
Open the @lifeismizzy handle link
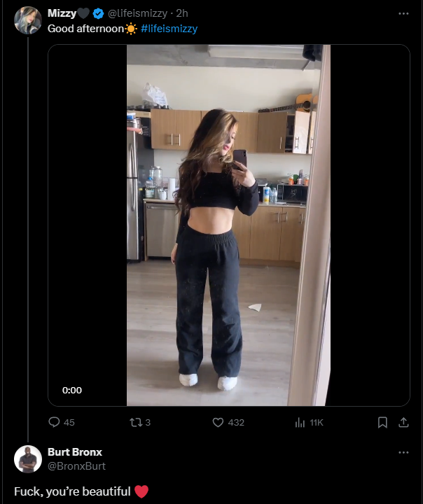pyautogui.click(x=138, y=13)
